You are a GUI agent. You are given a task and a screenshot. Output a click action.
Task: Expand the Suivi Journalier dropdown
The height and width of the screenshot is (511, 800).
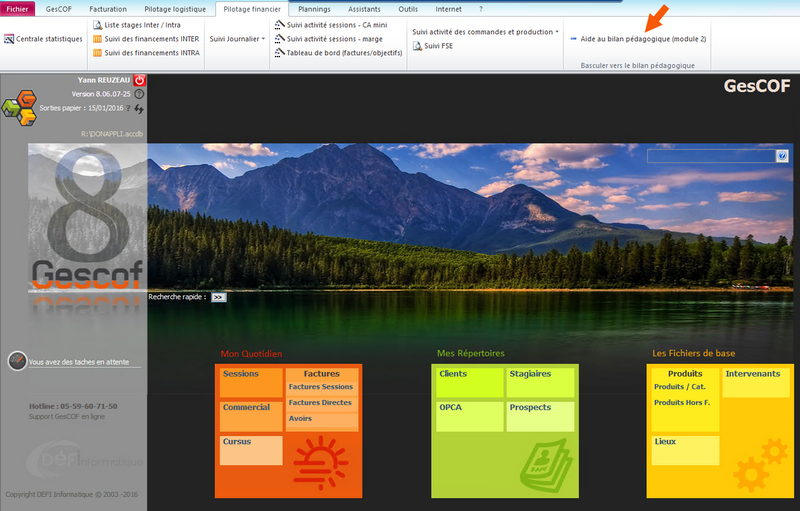pyautogui.click(x=237, y=39)
